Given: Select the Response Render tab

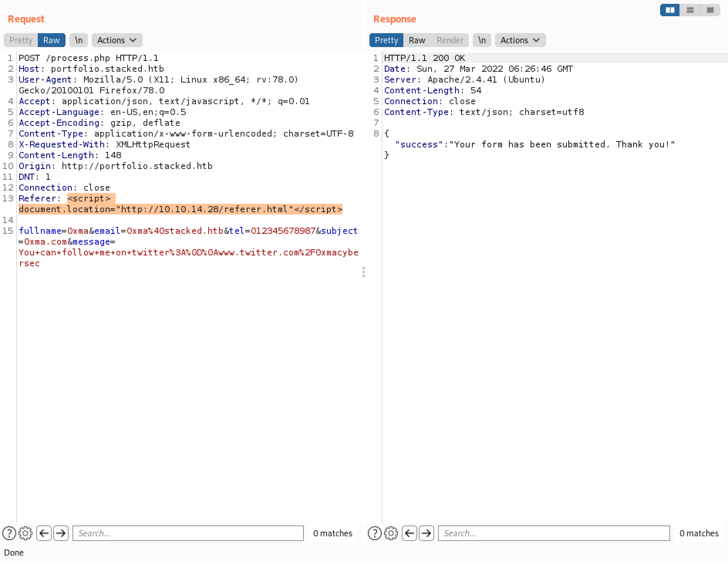Looking at the screenshot, I should [450, 40].
